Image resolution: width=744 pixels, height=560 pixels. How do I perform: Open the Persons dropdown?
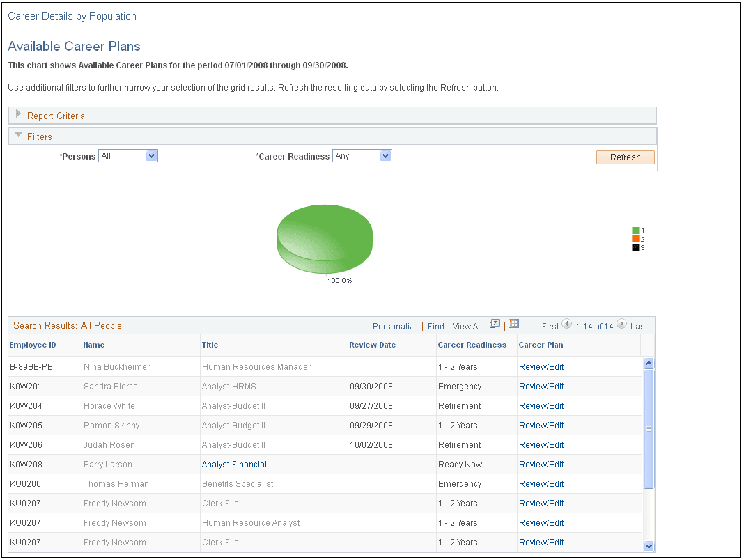[151, 155]
